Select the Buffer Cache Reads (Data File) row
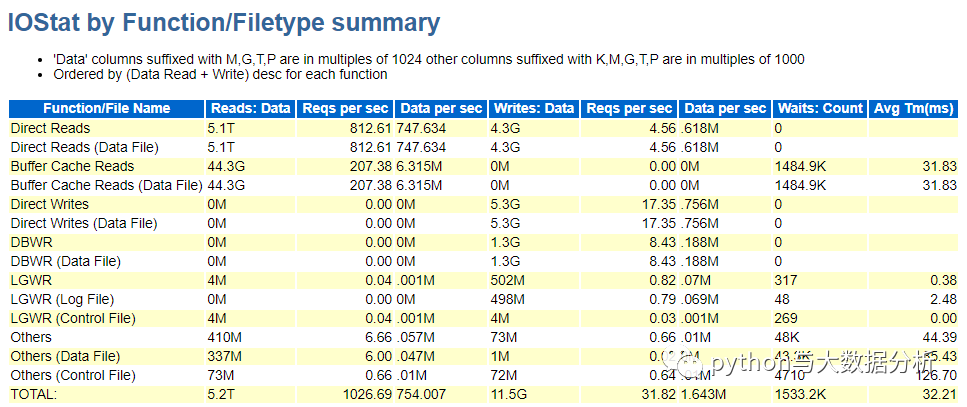967x407 pixels. pyautogui.click(x=106, y=185)
